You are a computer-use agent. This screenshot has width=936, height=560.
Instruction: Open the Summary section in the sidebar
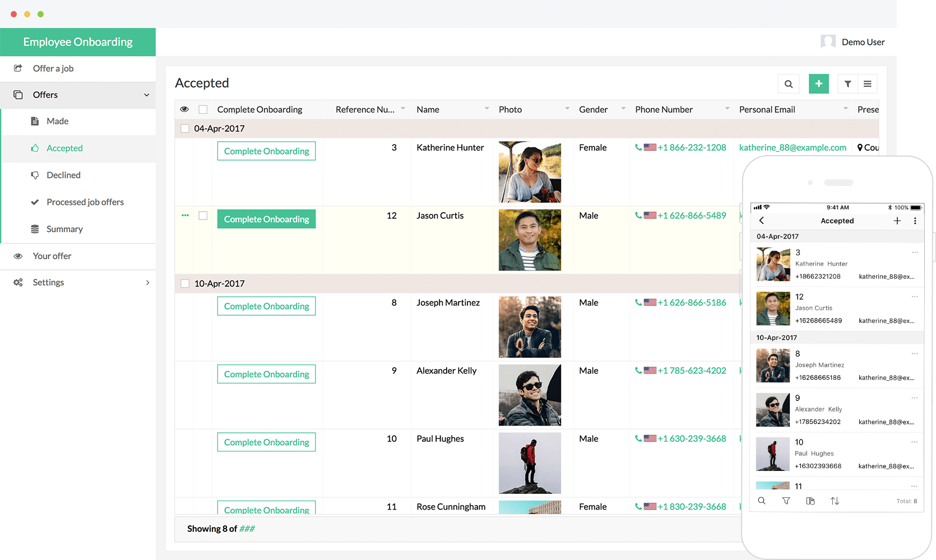click(65, 228)
